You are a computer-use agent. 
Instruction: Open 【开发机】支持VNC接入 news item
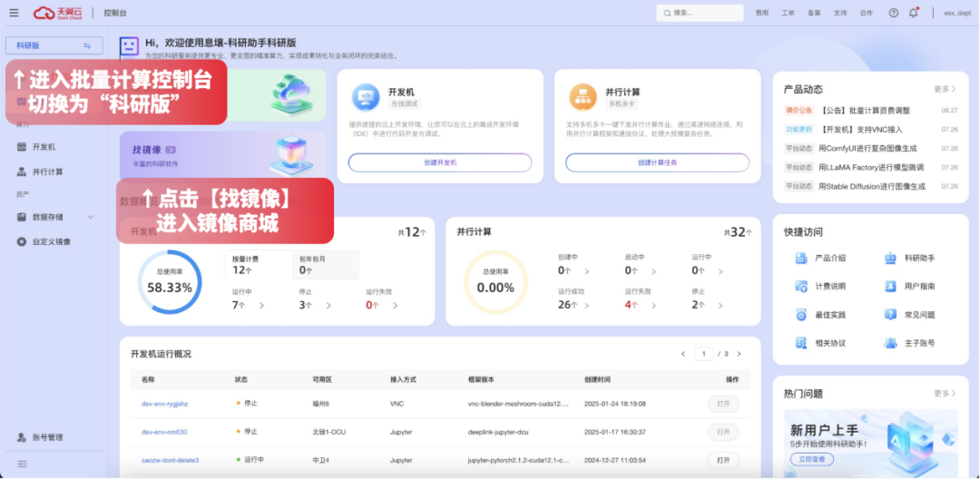point(860,129)
